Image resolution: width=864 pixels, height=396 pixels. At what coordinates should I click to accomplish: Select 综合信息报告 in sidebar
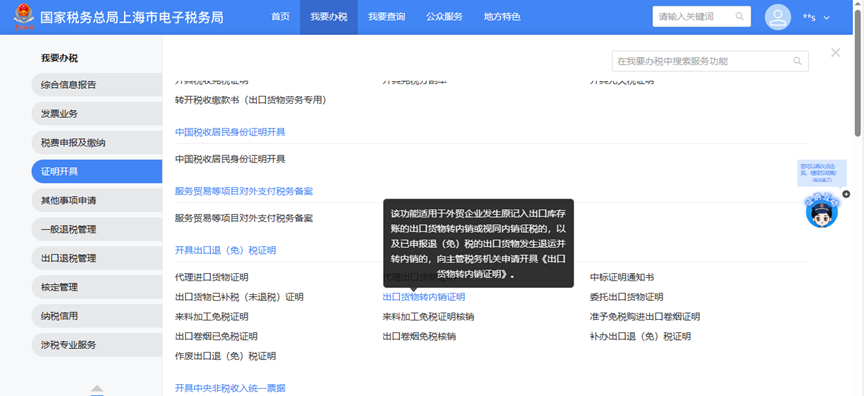click(97, 85)
